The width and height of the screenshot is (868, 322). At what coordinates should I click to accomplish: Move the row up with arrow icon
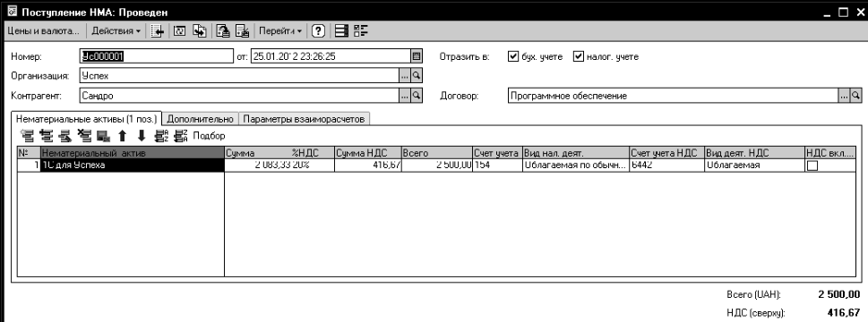[x=123, y=135]
